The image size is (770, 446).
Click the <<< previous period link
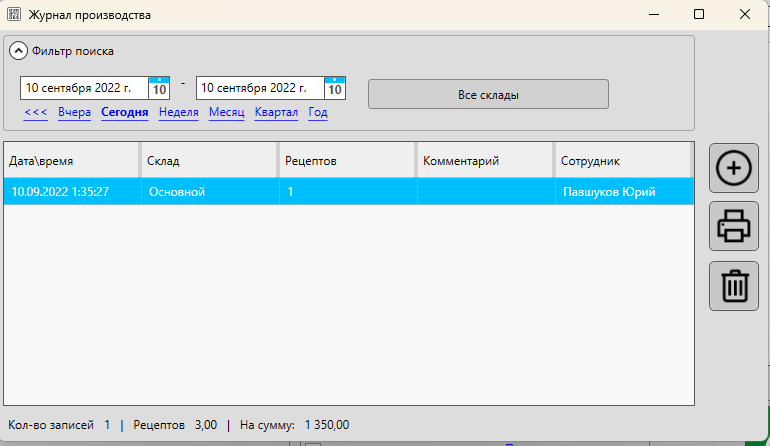35,113
